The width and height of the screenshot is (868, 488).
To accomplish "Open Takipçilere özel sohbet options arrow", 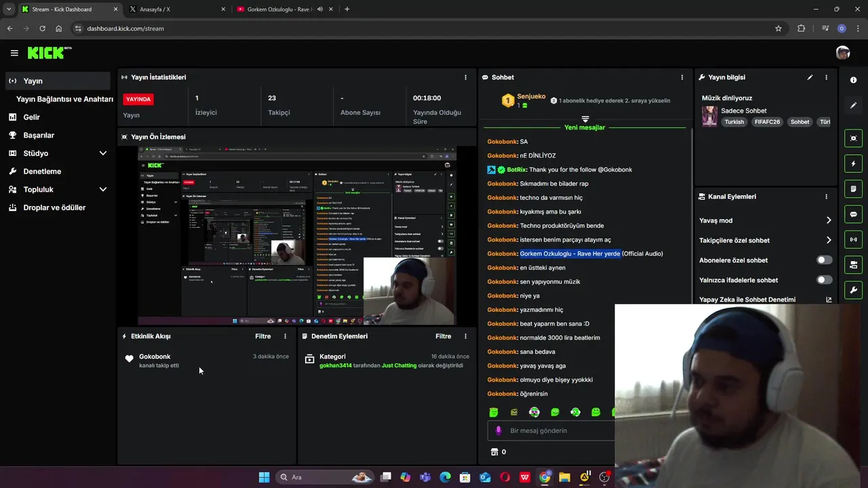I will click(829, 240).
